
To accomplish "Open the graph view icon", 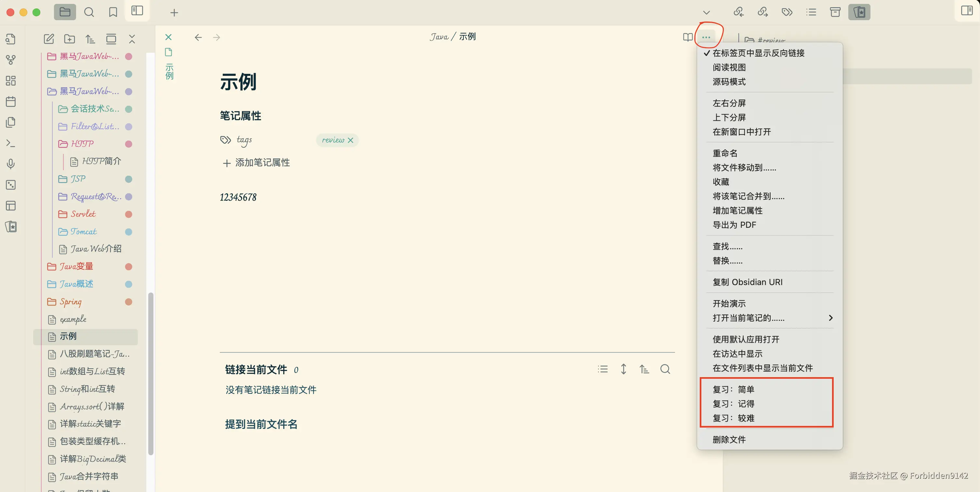I will 11,60.
